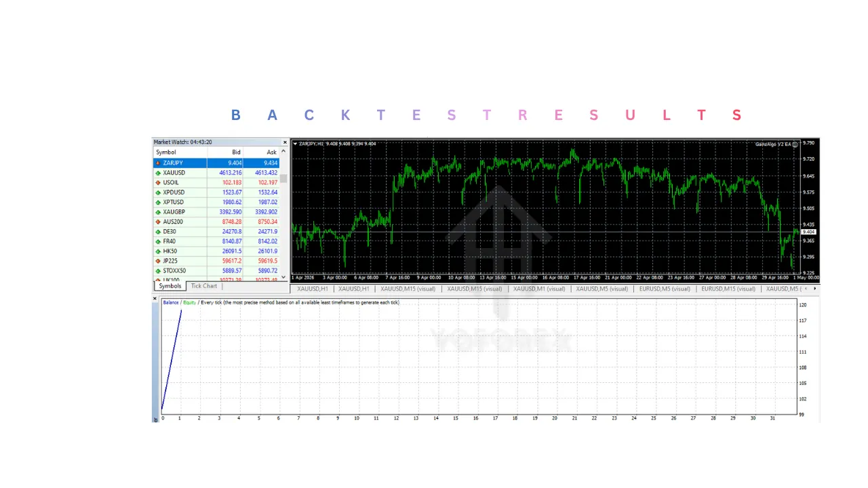
Task: Click the XPTUSD up-arrow direction icon
Action: pos(158,203)
